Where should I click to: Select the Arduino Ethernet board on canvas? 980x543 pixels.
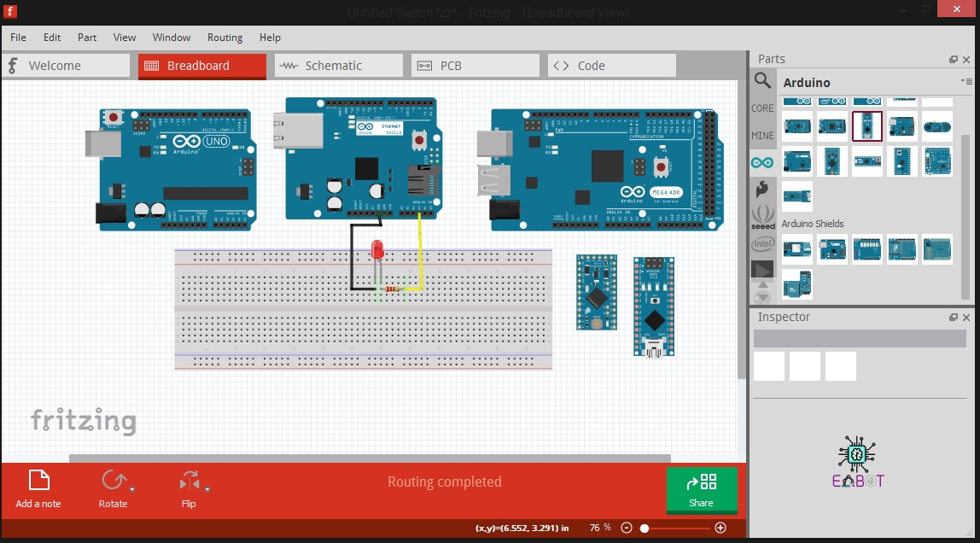[359, 158]
